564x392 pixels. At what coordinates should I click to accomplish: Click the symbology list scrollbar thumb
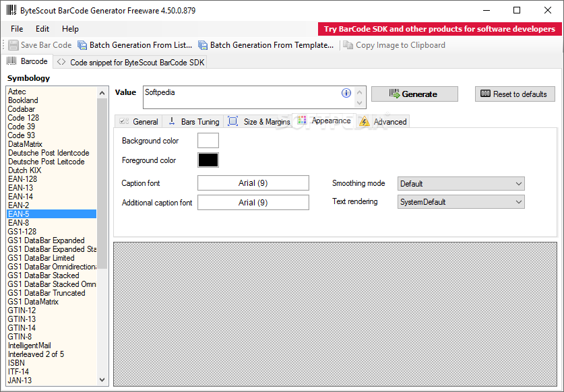pos(102,183)
